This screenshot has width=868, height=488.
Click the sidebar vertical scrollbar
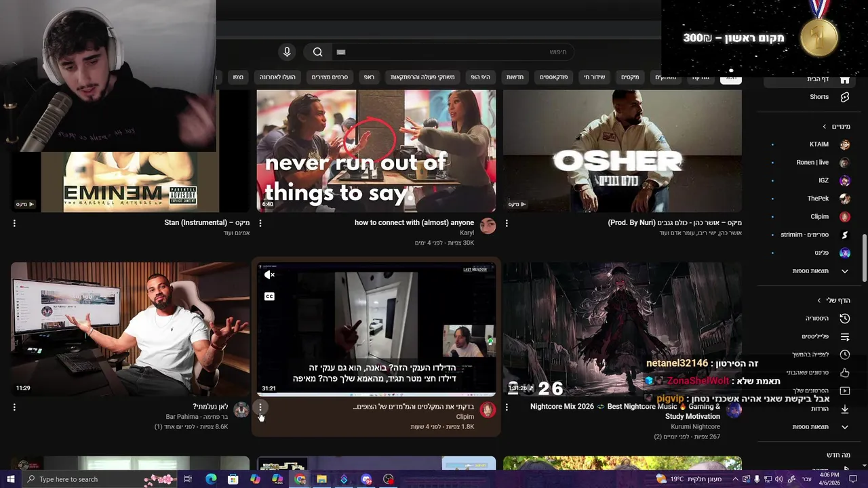[x=864, y=258]
